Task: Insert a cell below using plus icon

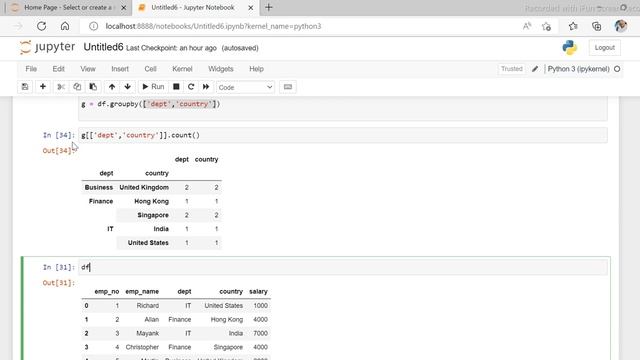Action: click(x=43, y=87)
